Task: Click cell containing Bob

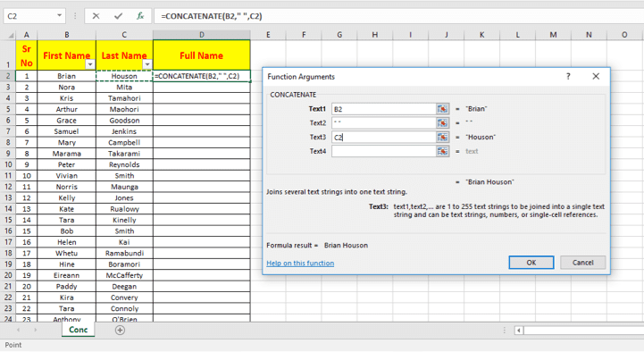Action: (66, 231)
